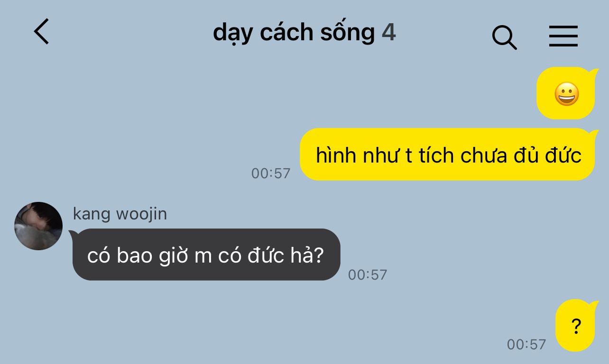Tap the timestamp beside the question mark bubble
Image resolution: width=609 pixels, height=364 pixels.
[x=526, y=344]
